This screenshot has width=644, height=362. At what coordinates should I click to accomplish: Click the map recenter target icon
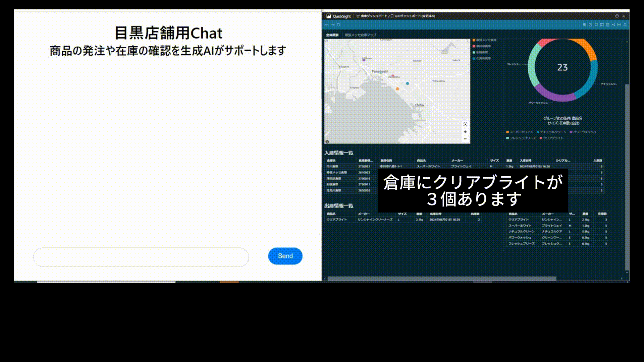[x=465, y=124]
